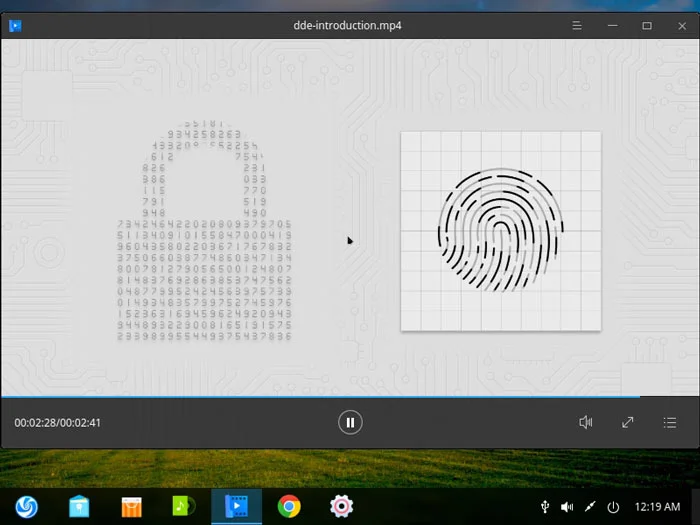Launch Google Chrome from the dock
This screenshot has height=525, width=700.
(289, 507)
